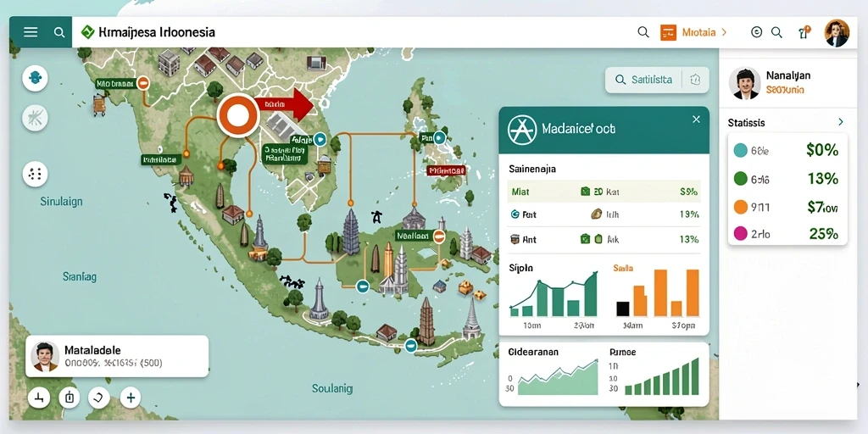Select the green color dot in Statissis

tap(740, 179)
